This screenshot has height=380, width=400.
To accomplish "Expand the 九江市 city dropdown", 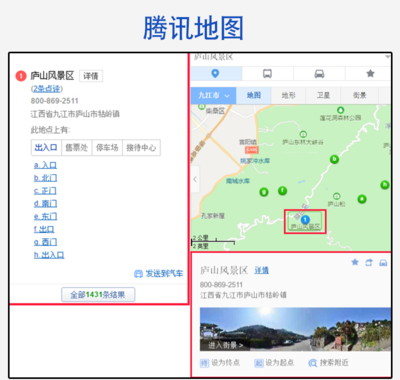I will (x=213, y=96).
